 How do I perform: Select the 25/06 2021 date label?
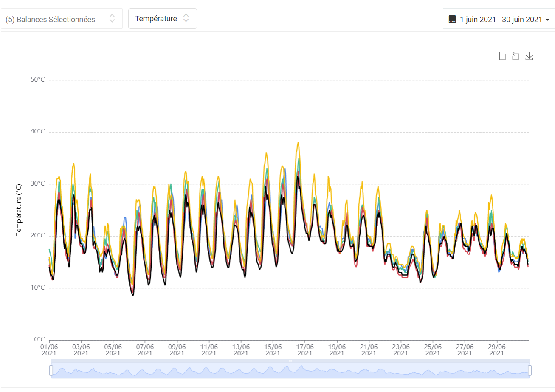433,350
